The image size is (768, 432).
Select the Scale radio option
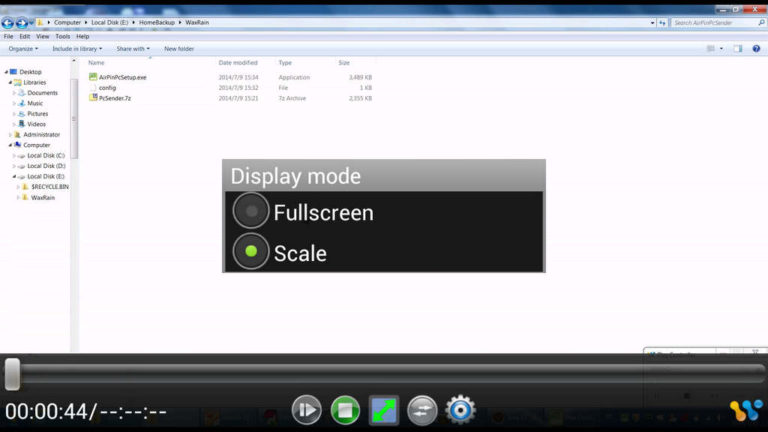pos(251,252)
